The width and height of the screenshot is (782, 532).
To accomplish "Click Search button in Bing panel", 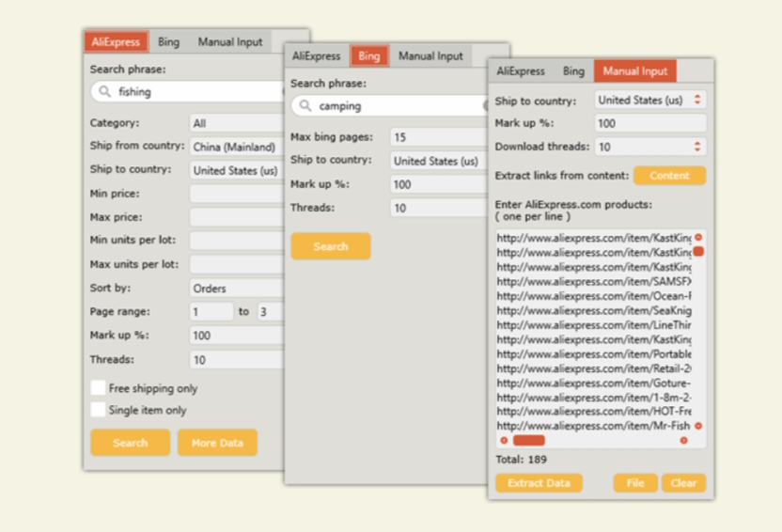I will [331, 246].
